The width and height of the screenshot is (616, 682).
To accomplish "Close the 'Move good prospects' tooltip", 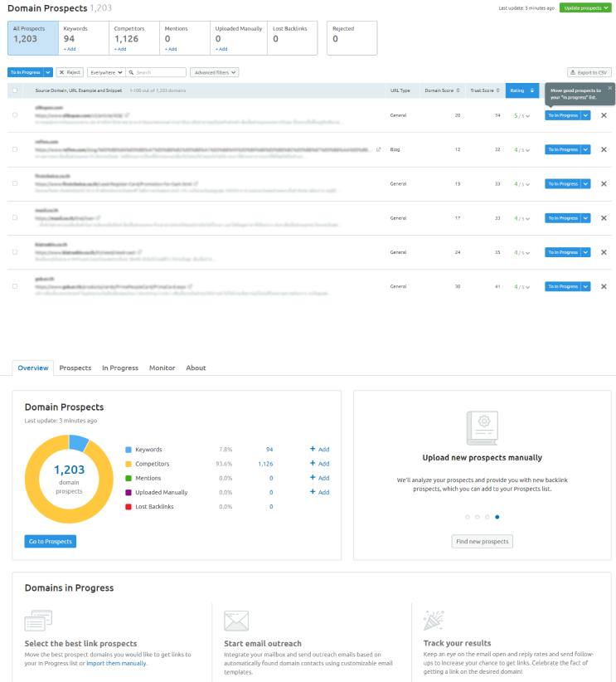I will click(x=610, y=87).
